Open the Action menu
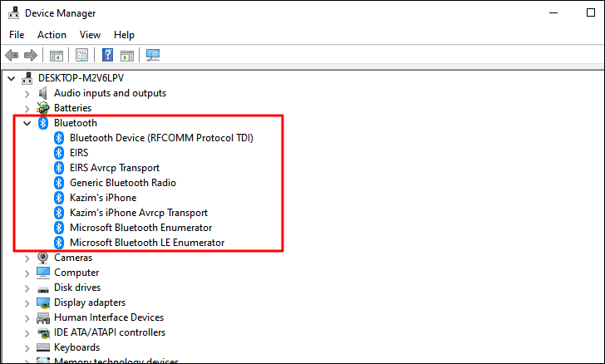The width and height of the screenshot is (605, 364). (x=52, y=35)
